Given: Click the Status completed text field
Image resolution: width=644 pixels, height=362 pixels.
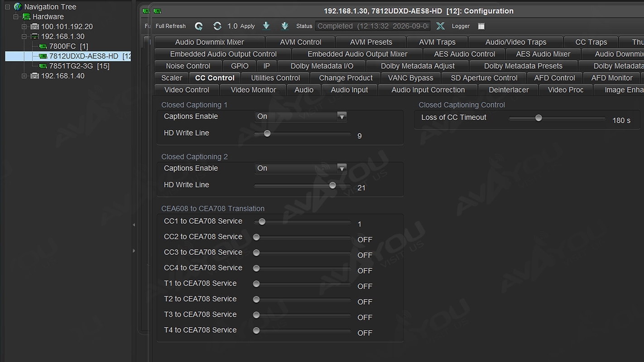Looking at the screenshot, I should (373, 26).
